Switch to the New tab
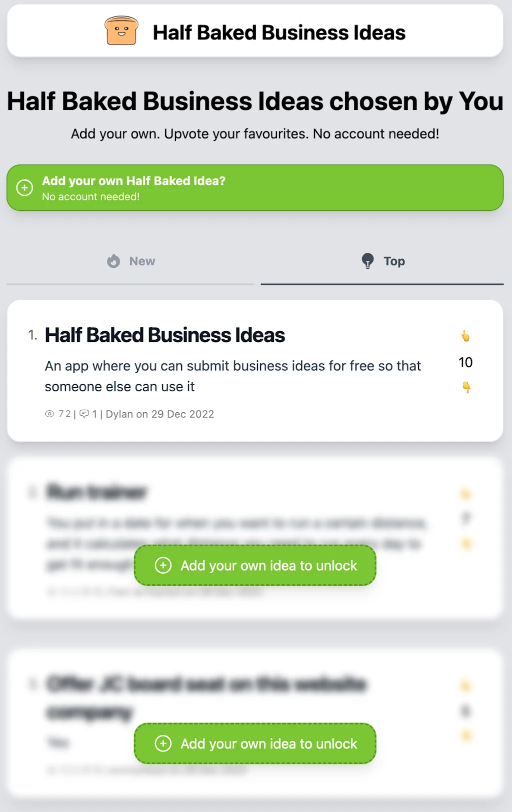This screenshot has width=512, height=812. 130,261
